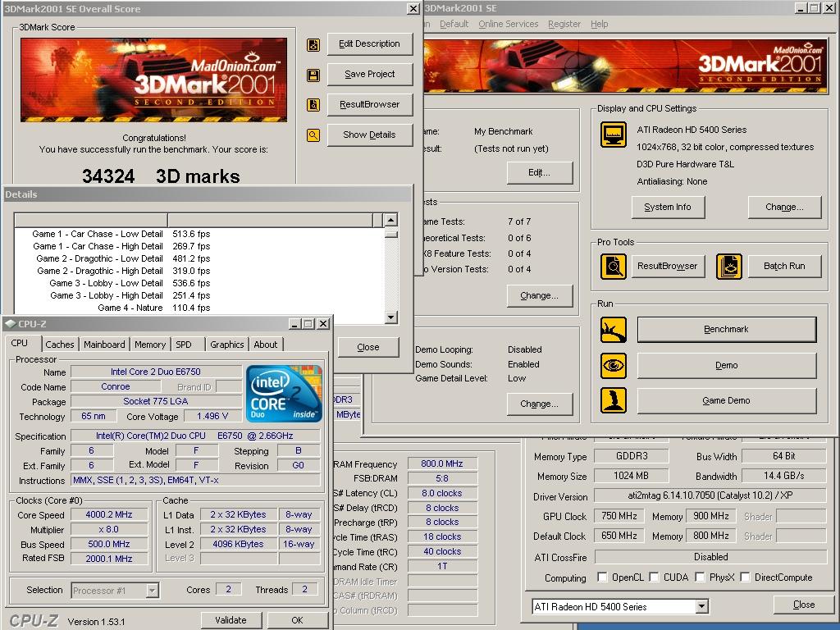This screenshot has height=630, width=840.
Task: Click the OK button in CPU-Z
Action: click(x=297, y=620)
